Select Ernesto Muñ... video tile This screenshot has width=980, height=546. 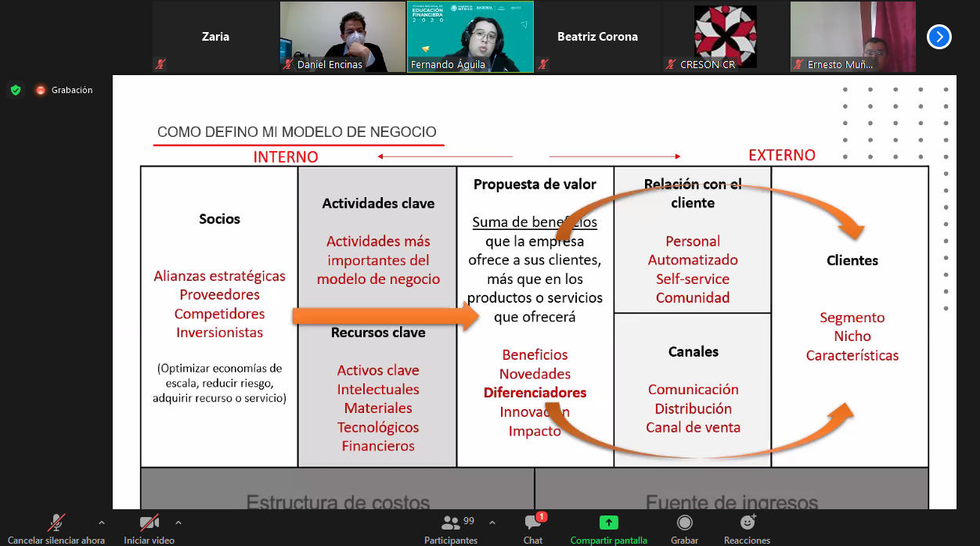(x=852, y=37)
